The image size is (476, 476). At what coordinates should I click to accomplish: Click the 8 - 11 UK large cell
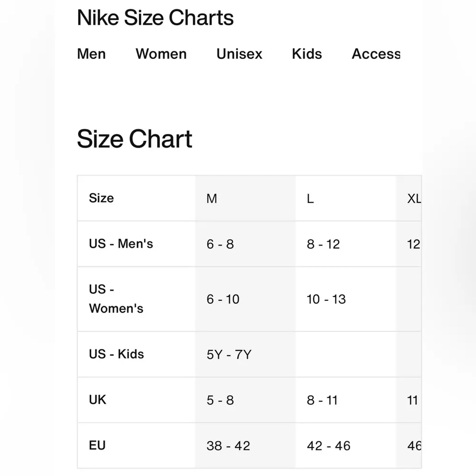[322, 400]
